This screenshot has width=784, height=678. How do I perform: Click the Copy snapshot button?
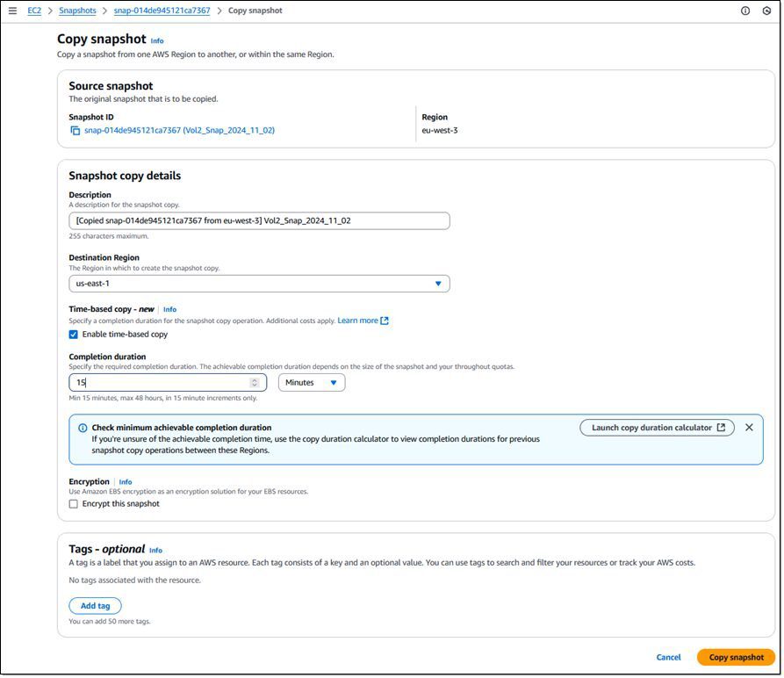click(735, 657)
